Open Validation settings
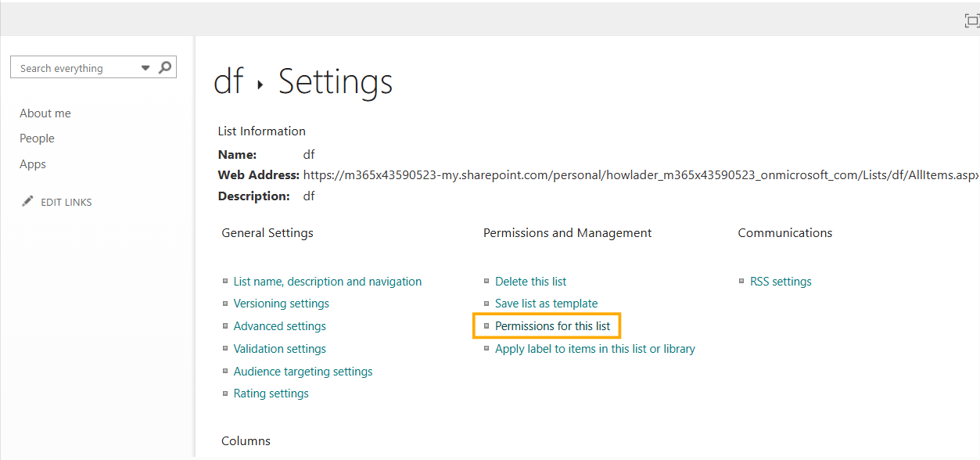 point(279,348)
